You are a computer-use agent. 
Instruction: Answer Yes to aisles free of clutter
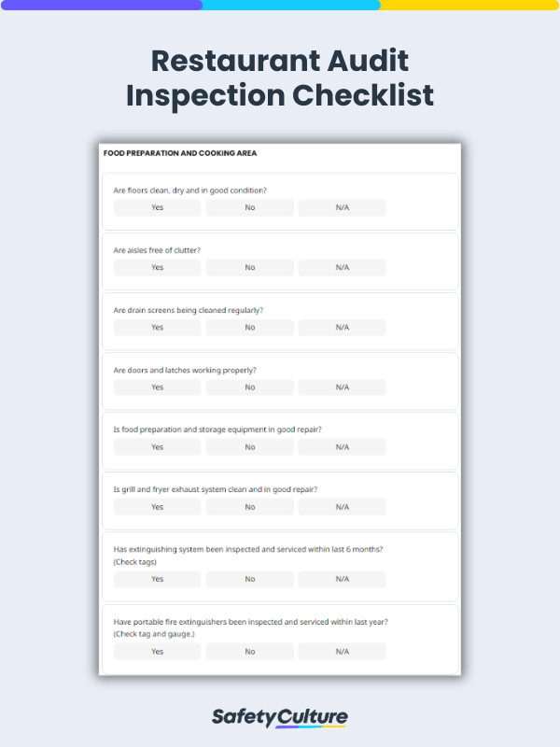coord(156,267)
